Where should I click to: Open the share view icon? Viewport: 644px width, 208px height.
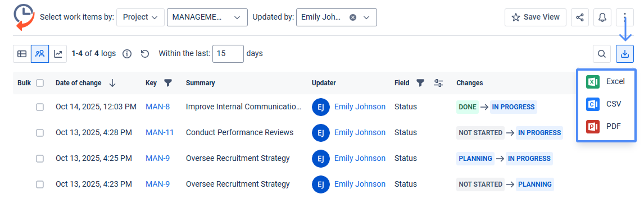coord(580,17)
